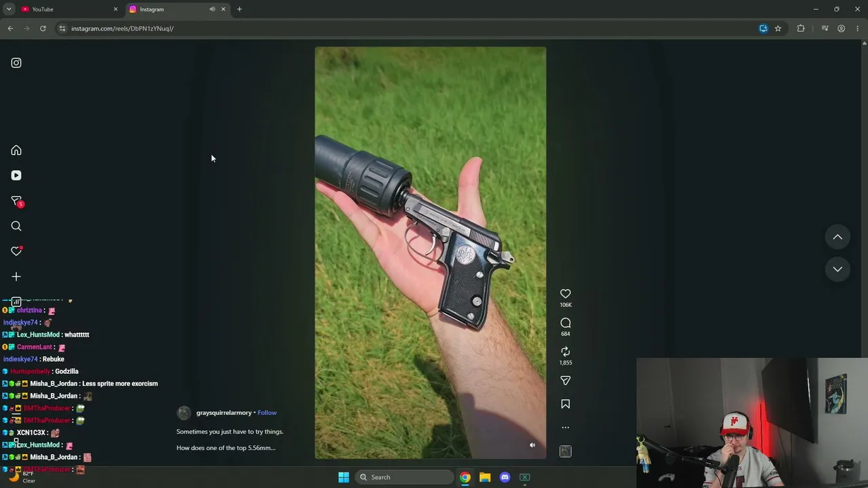
Task: Click the taskbar Search box
Action: pos(405,477)
